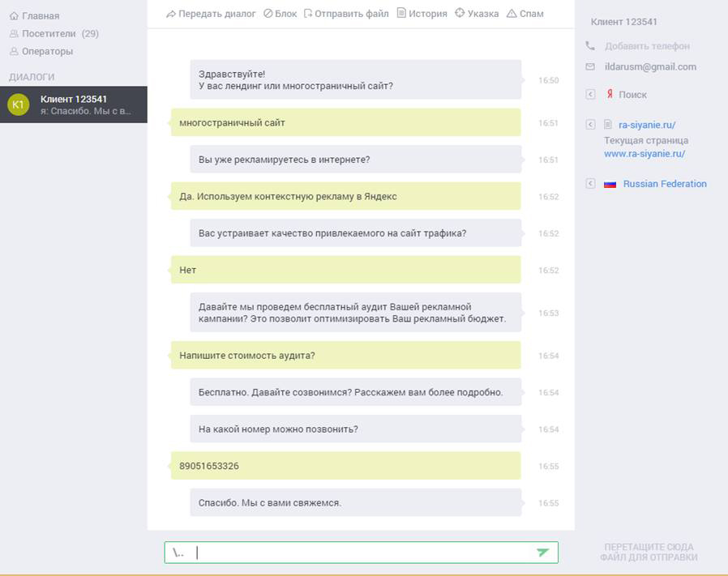This screenshot has width=728, height=576.
Task: Click the Главная home icon
Action: click(14, 16)
